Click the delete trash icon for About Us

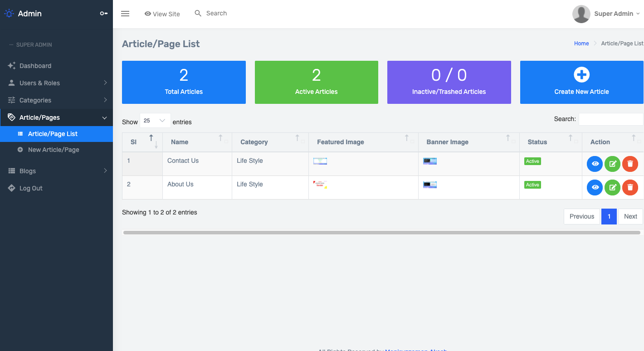point(630,187)
